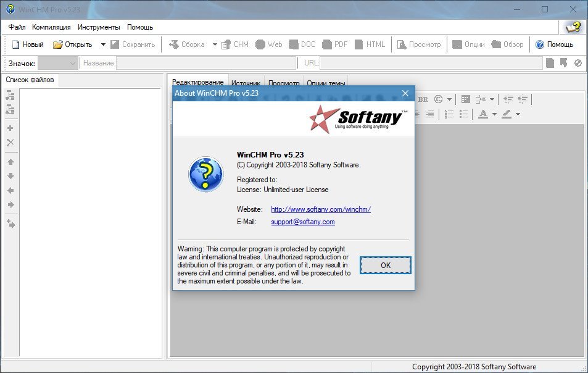Open the Помощь menu in menu bar
Screen dimensions: 588x373
point(140,27)
